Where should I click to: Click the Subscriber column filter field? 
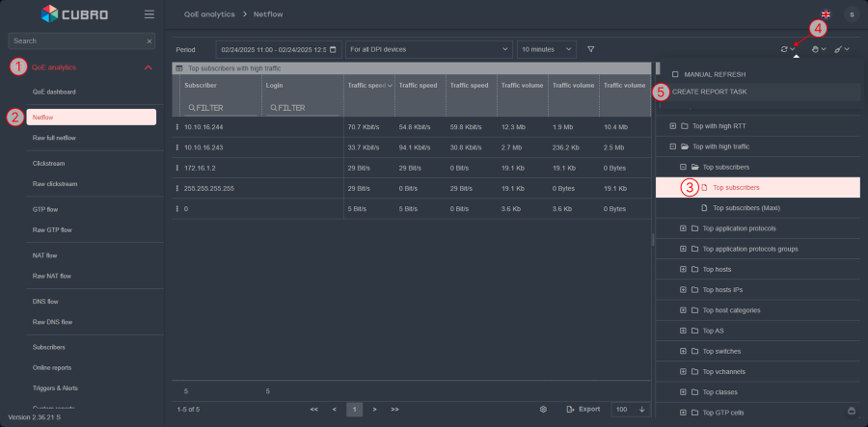pyautogui.click(x=220, y=108)
